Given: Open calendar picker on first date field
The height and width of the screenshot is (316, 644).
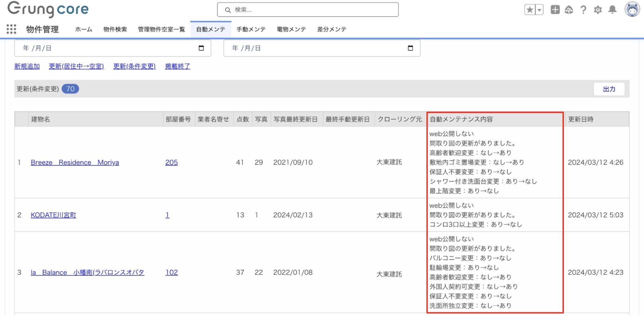Looking at the screenshot, I should point(201,48).
